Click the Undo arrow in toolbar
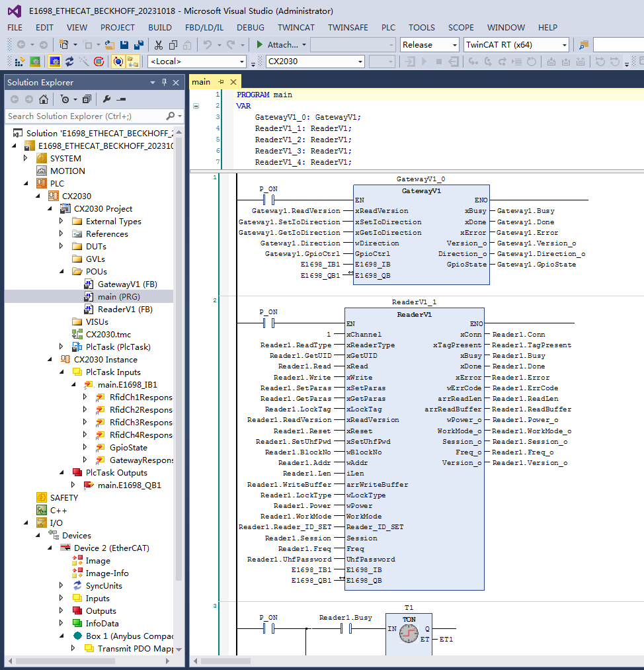This screenshot has width=644, height=670. [x=208, y=45]
